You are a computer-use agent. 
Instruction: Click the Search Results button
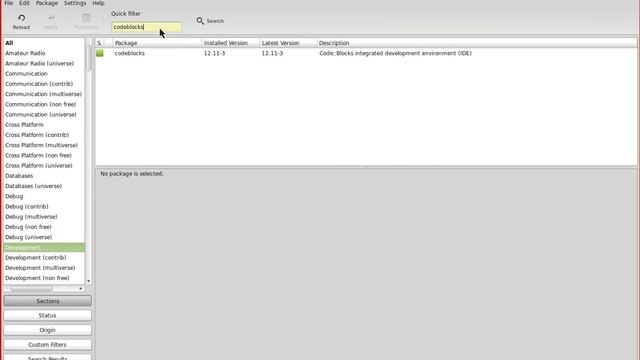[47, 357]
